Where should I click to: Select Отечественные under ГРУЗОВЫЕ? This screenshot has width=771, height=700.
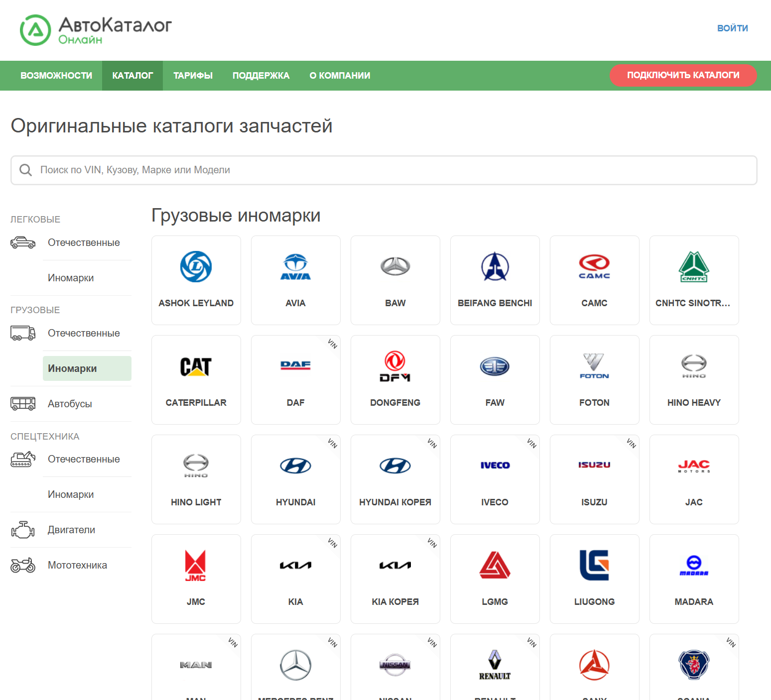point(84,333)
